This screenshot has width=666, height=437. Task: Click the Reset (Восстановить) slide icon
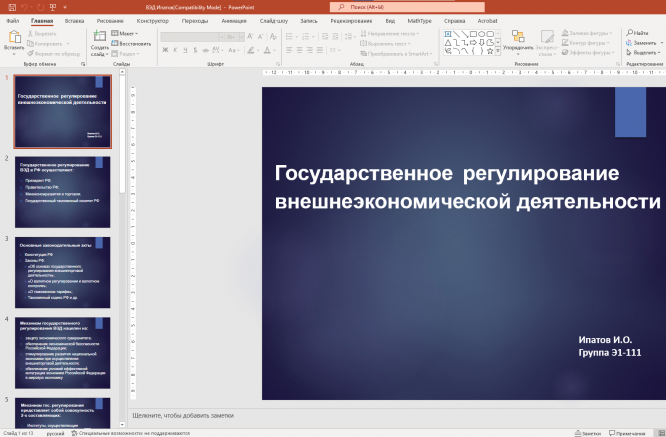[132, 44]
